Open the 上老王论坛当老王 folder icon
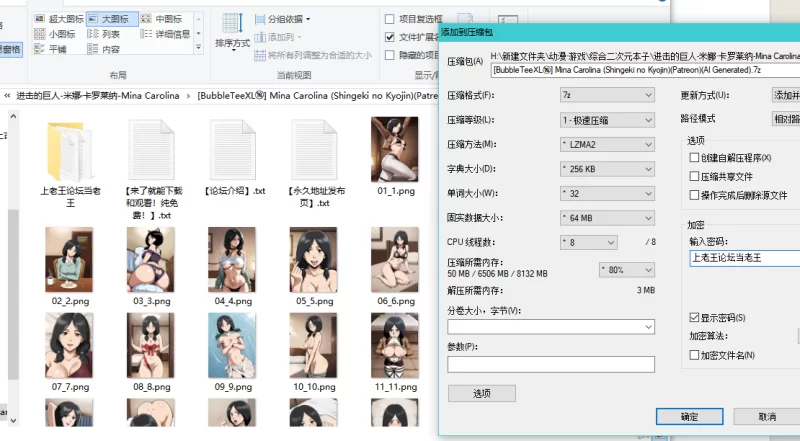The image size is (800, 441). [70, 151]
